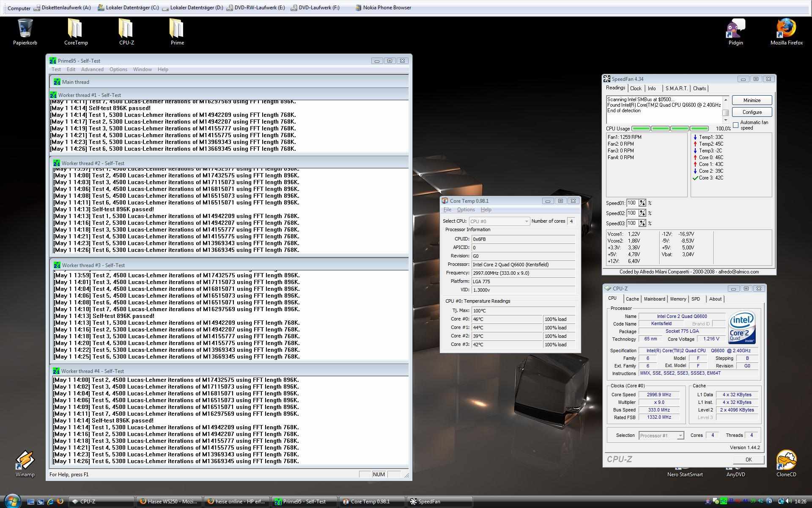Open Winamp desktop shortcut

tap(25, 462)
